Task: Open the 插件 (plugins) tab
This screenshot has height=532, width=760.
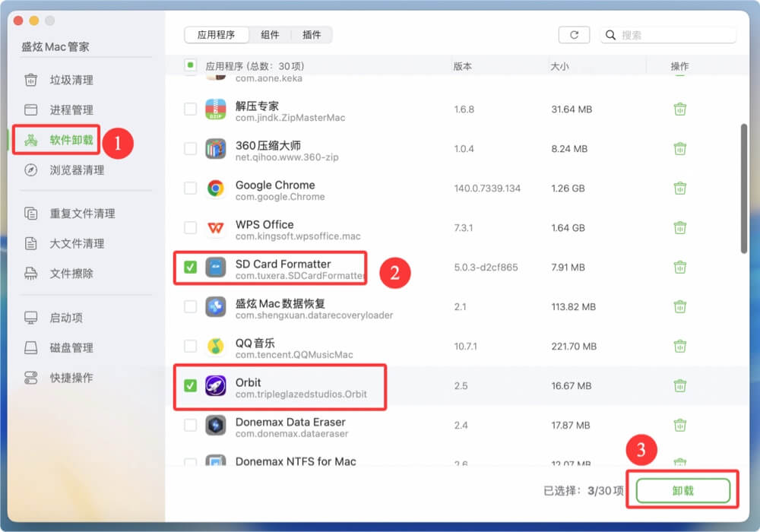Action: (312, 34)
